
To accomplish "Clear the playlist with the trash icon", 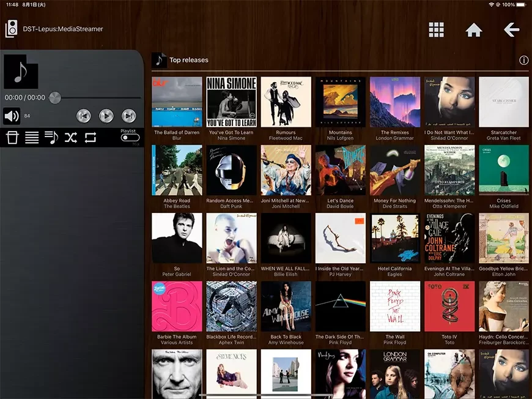I will [x=12, y=137].
